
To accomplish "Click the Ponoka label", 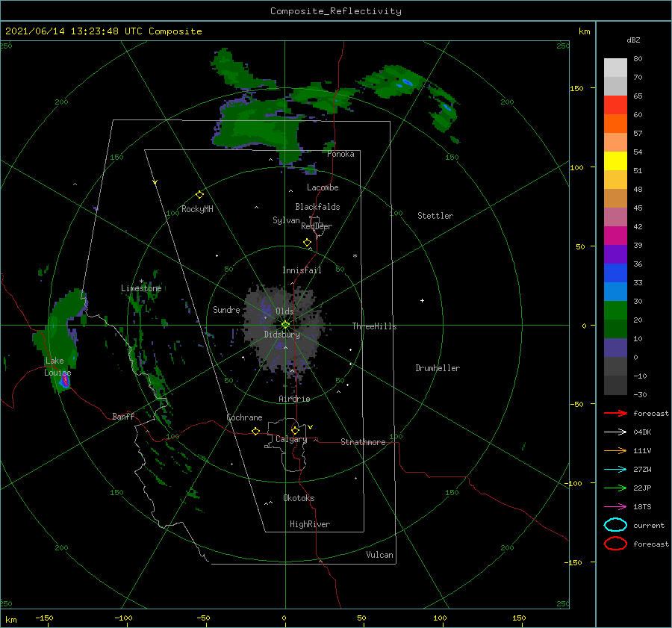I will click(340, 154).
